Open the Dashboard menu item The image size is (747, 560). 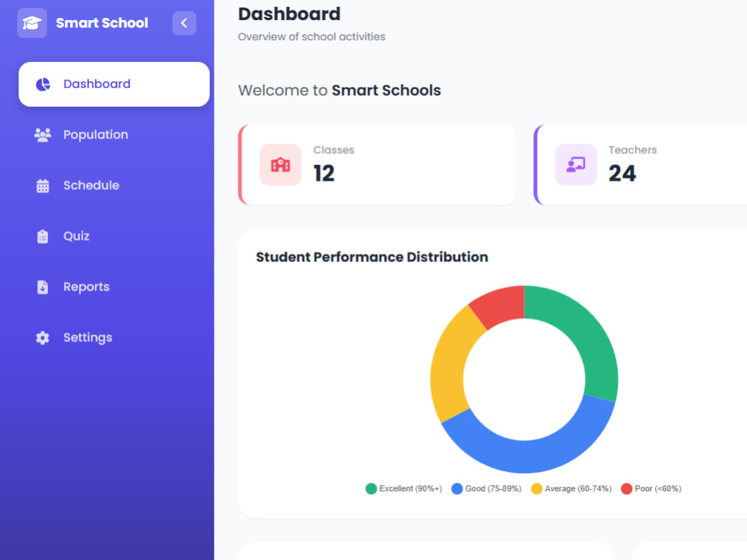pos(114,84)
